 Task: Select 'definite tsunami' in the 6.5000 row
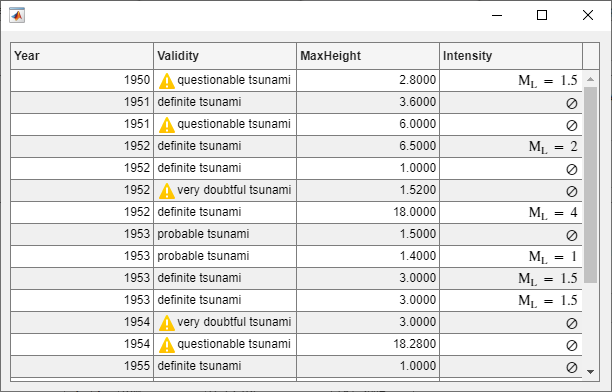(199, 146)
